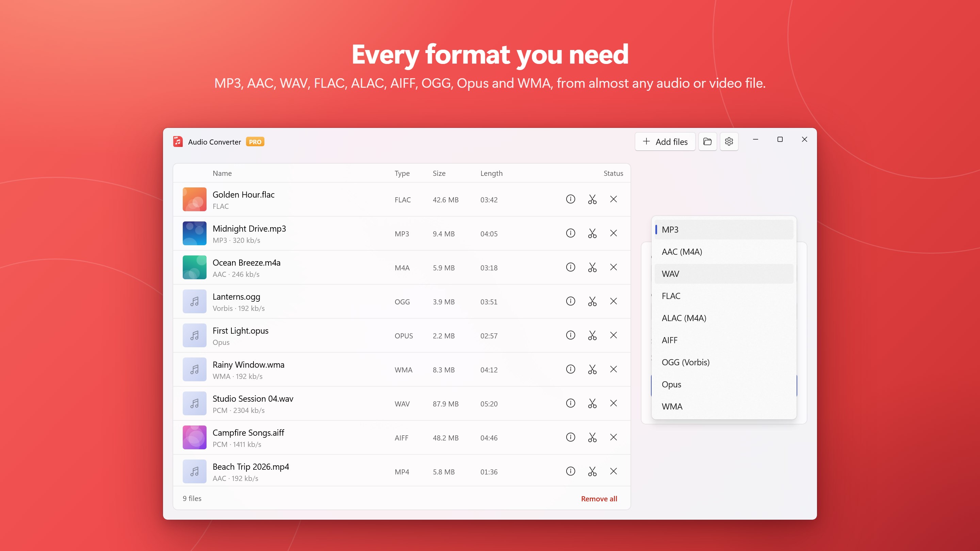Remove Beach Trip 2026.mp4 from list
Viewport: 980px width, 551px height.
(613, 471)
